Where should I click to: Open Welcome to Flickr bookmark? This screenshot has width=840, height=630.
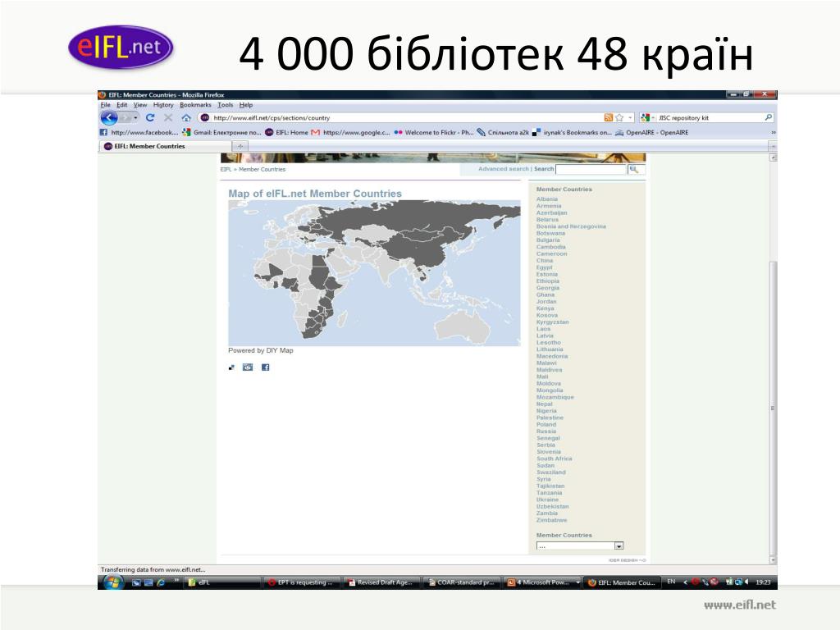(x=433, y=132)
